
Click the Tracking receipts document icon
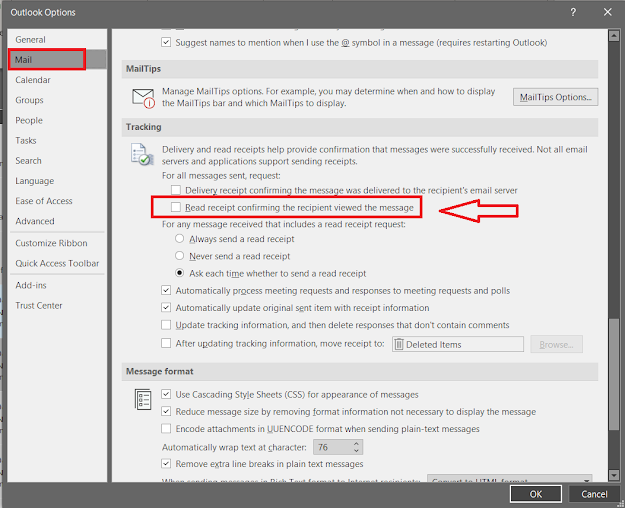click(142, 154)
